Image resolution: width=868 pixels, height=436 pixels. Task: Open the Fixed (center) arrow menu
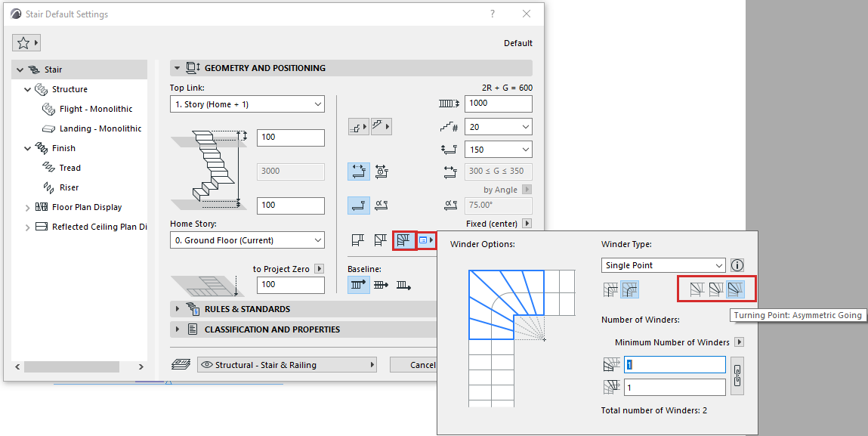[527, 224]
